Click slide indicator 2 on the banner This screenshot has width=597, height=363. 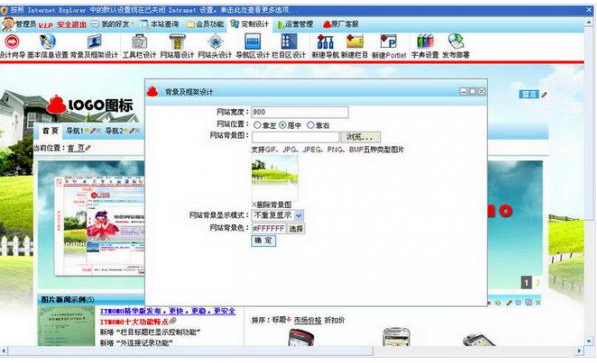[x=538, y=282]
